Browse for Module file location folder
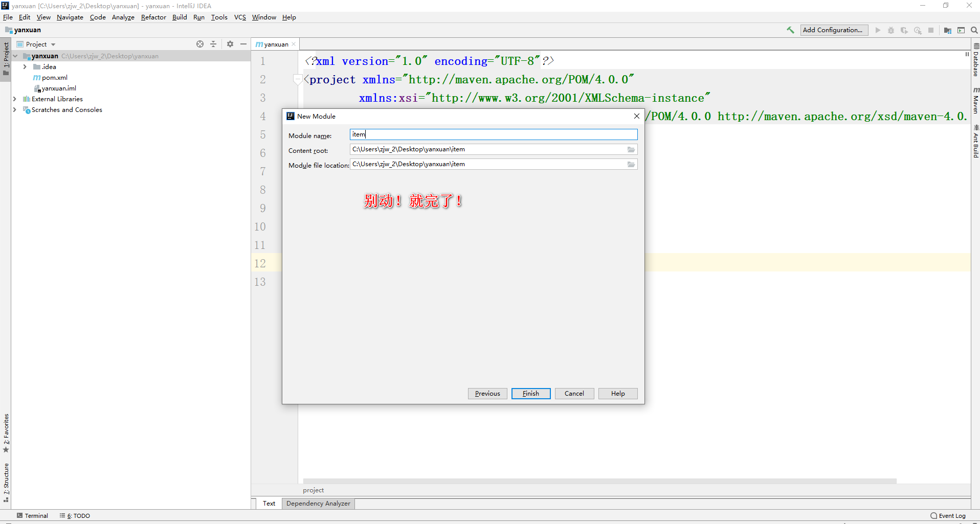 coord(631,165)
